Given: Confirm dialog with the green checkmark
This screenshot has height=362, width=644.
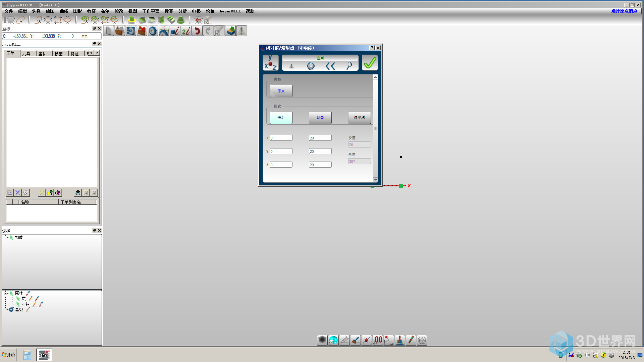Looking at the screenshot, I should pos(370,63).
